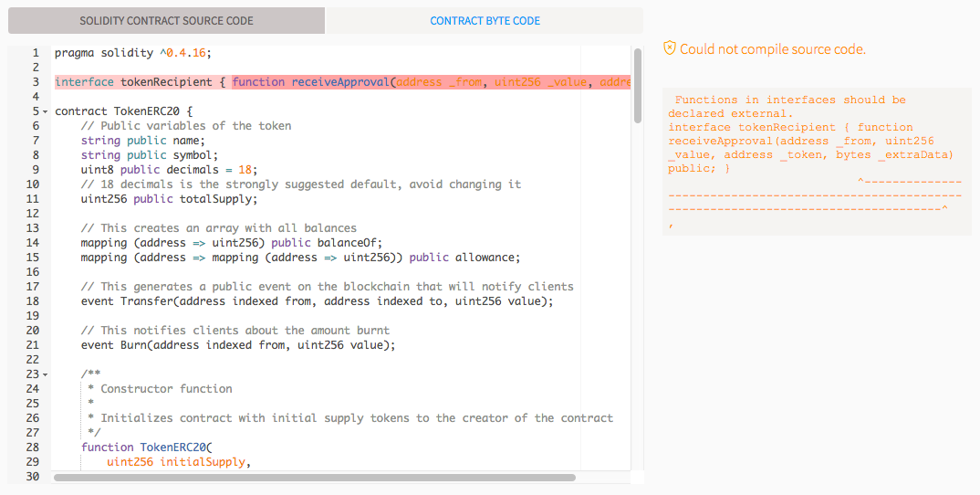The height and width of the screenshot is (495, 980).
Task: Click the balanceOf mapping line
Action: (231, 243)
